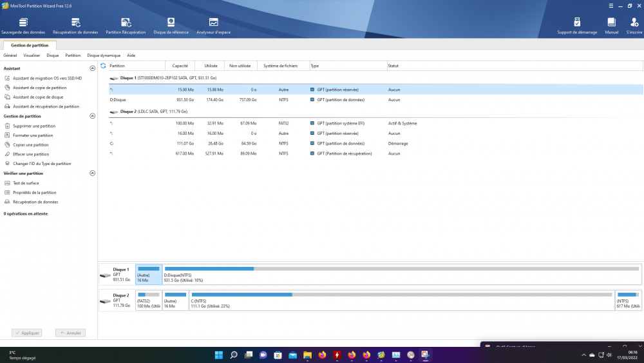
Task: Click the Appliquer button
Action: pyautogui.click(x=27, y=333)
